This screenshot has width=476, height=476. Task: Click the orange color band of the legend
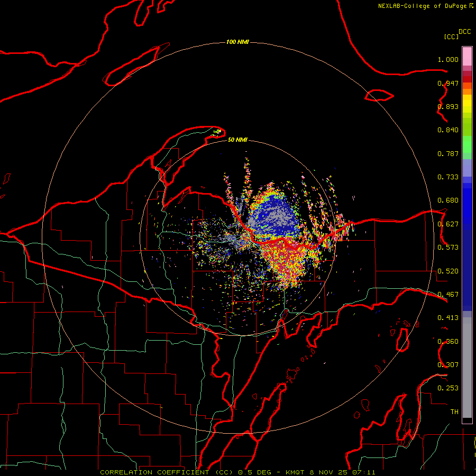pos(467,89)
